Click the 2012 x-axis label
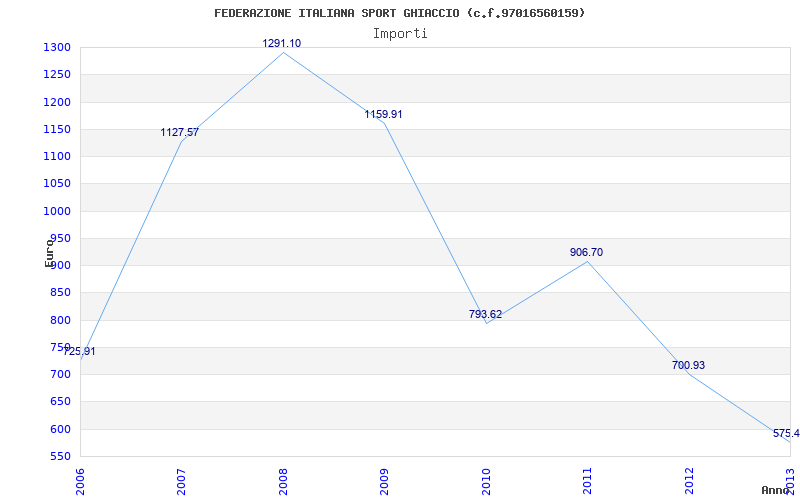 [x=689, y=481]
